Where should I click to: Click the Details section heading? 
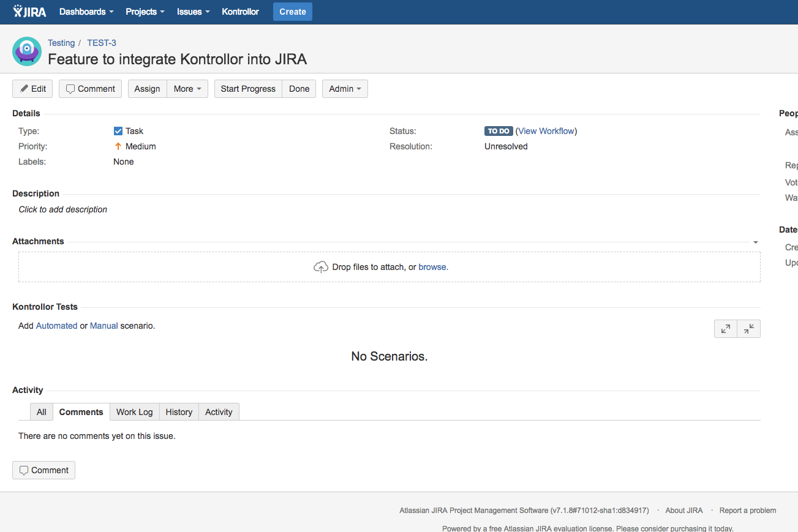point(26,113)
